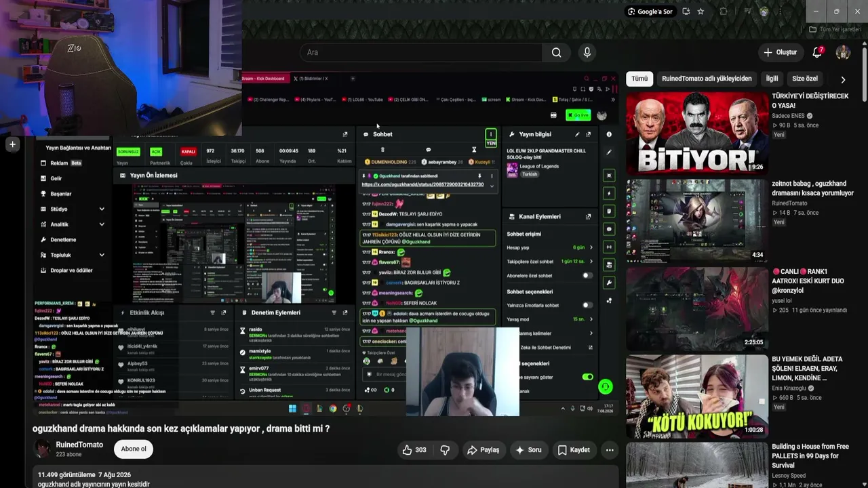Click title Building a House from Free PALLETS
The image size is (868, 488).
point(810,456)
